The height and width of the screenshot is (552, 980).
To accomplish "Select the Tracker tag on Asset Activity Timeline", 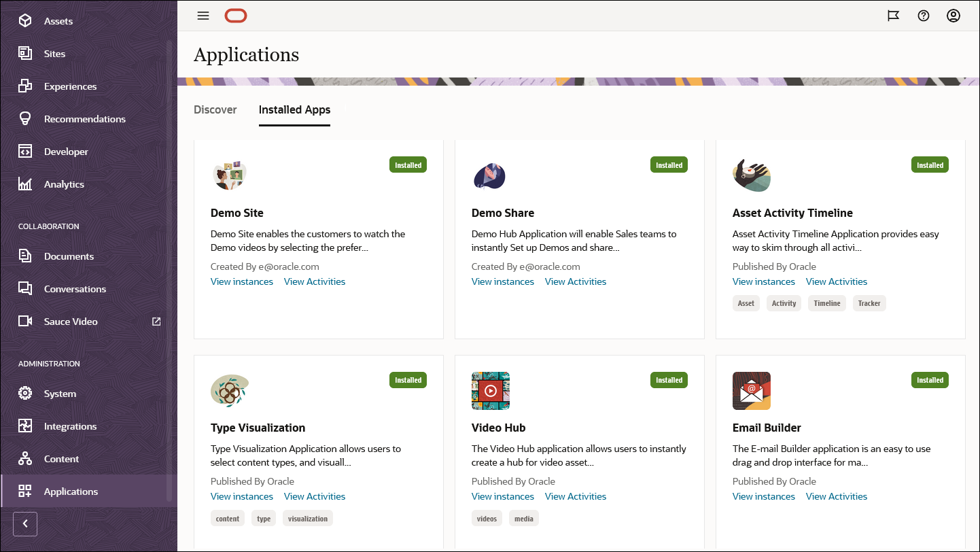I will pyautogui.click(x=869, y=303).
